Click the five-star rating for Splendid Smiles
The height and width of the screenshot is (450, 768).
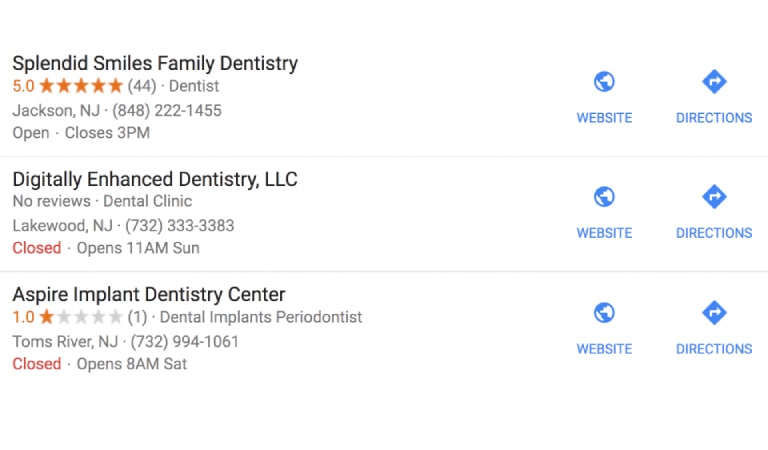tap(81, 86)
